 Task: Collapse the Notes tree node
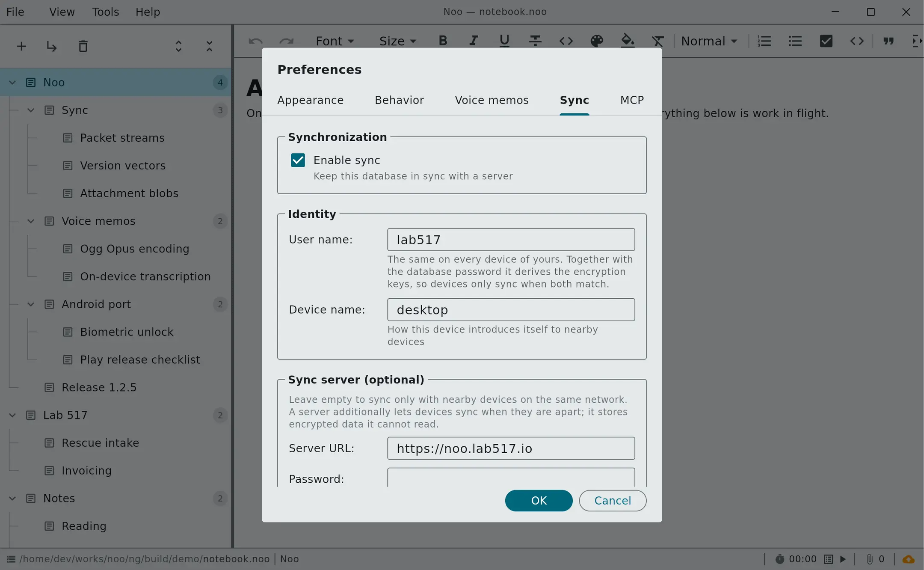coord(12,499)
